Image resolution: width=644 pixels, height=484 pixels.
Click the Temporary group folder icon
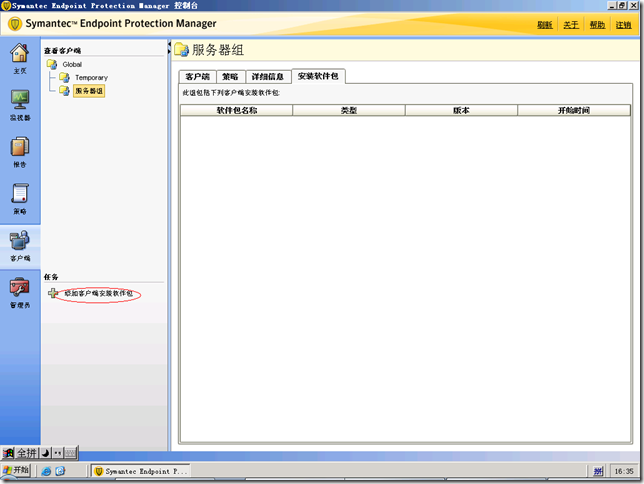[64, 78]
